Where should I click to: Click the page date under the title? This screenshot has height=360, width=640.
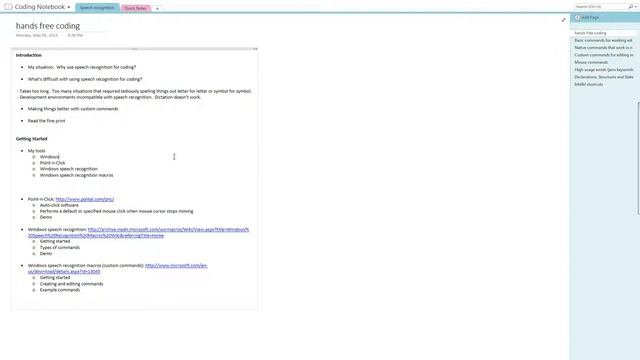(x=37, y=36)
